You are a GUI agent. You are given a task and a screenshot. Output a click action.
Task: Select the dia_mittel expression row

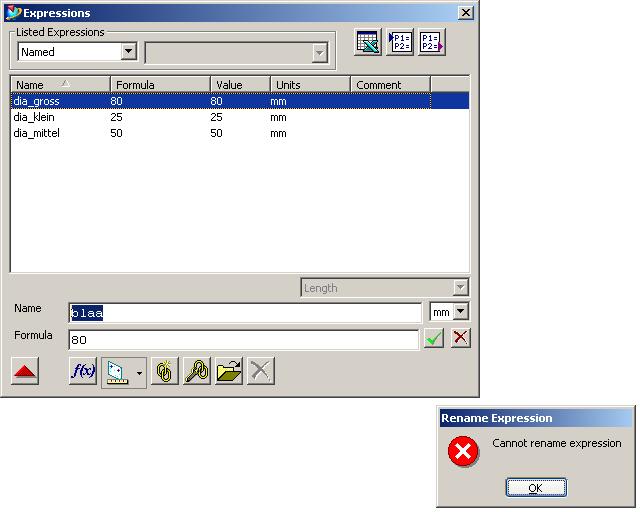pos(240,133)
